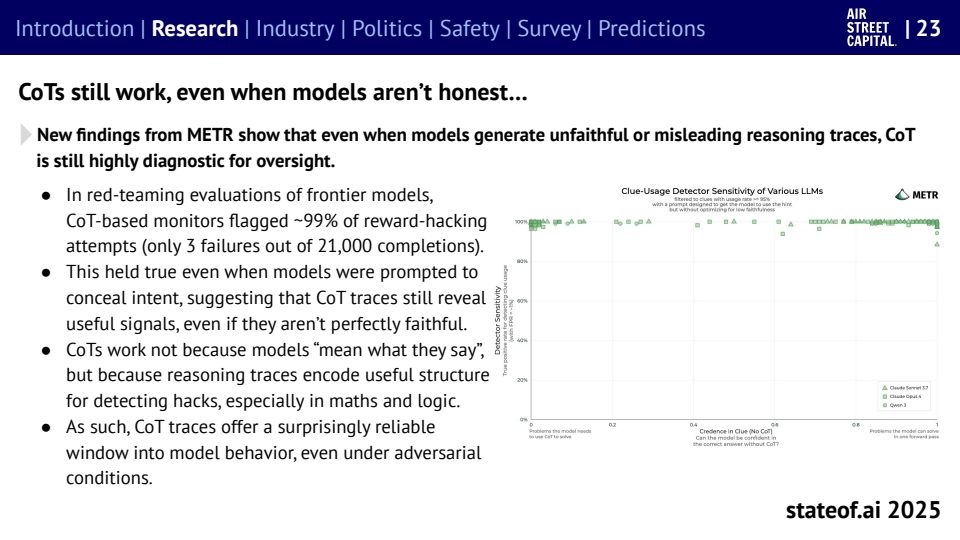
Task: Open the Survey section
Action: [548, 28]
